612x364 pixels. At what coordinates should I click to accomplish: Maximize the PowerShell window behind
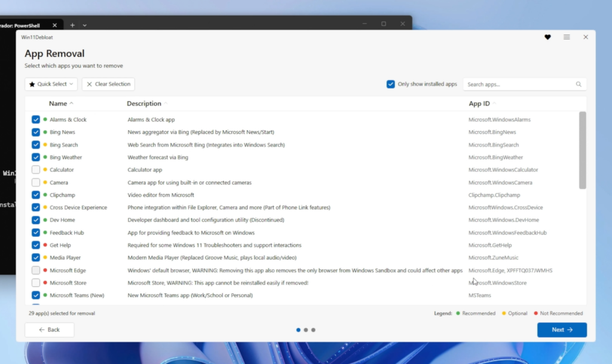384,24
